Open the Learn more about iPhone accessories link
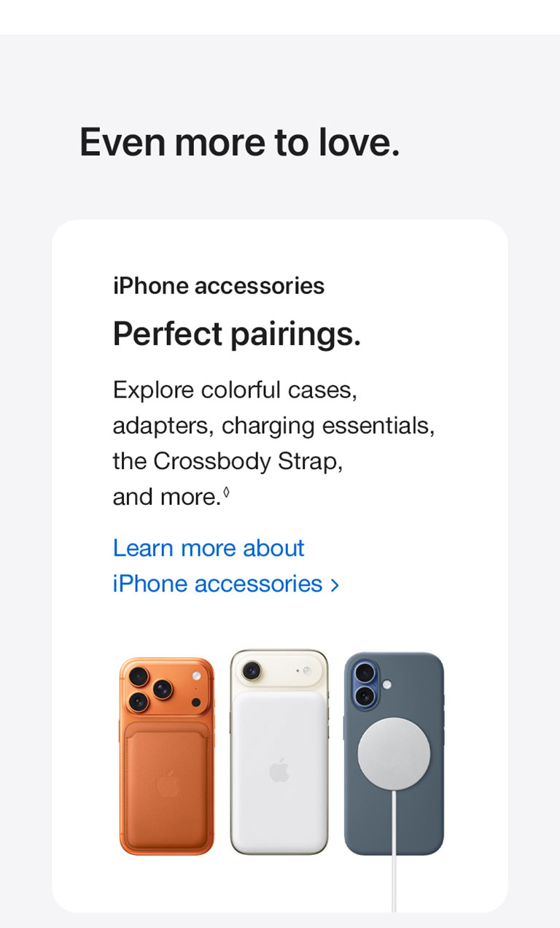560x928 pixels. [x=209, y=565]
